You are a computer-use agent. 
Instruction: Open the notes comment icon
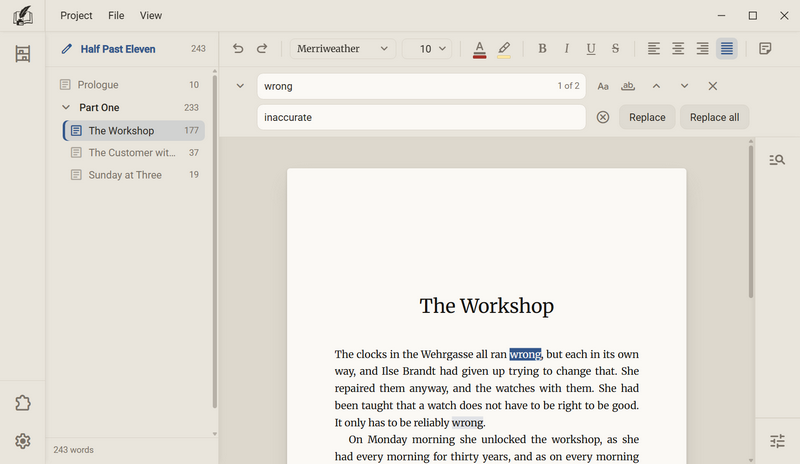tap(765, 48)
